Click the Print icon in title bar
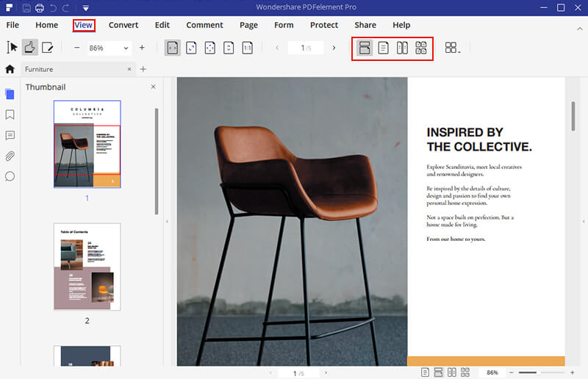588x379 pixels. pos(40,7)
